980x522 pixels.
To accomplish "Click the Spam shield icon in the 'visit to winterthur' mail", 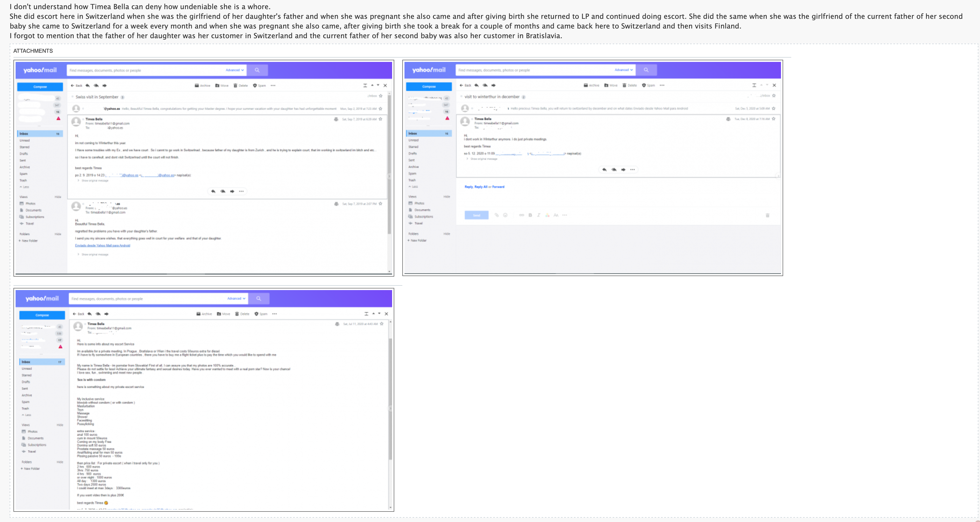I will (644, 85).
